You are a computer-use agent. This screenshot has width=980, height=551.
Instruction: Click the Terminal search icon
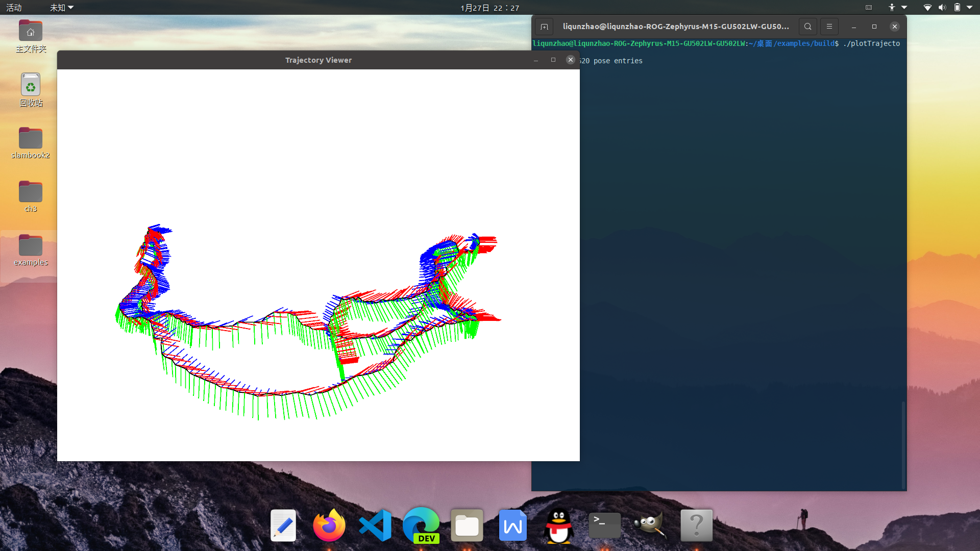[x=807, y=27]
